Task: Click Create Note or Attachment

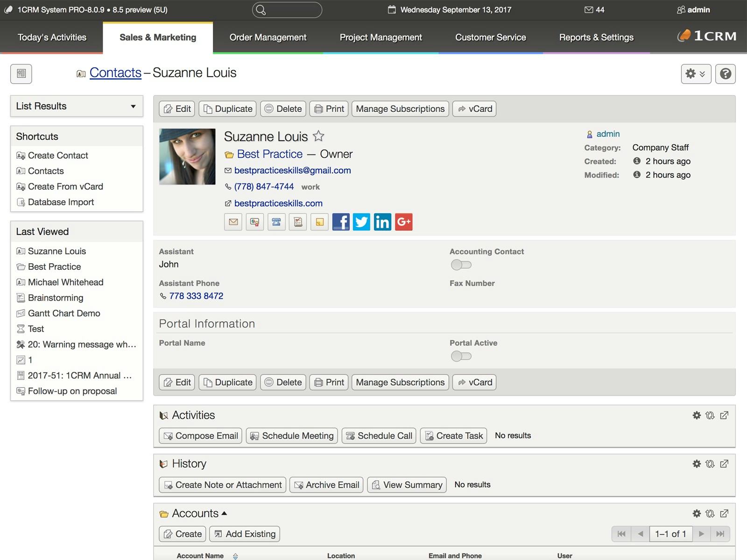Action: [x=222, y=485]
